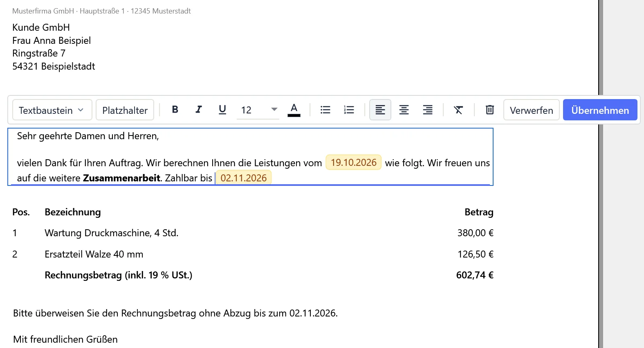Click the Bezeichnung column header
Screen dimensions: 644x348
point(73,212)
